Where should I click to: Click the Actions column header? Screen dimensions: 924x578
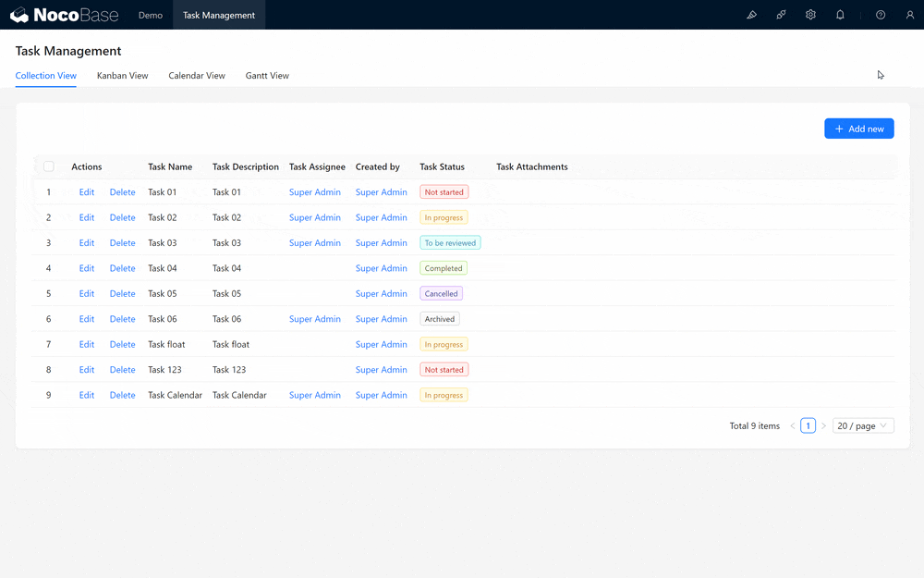coord(87,166)
